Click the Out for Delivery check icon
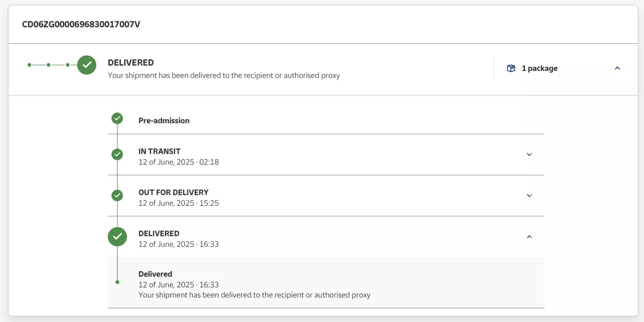Image resolution: width=644 pixels, height=322 pixels. (x=117, y=195)
